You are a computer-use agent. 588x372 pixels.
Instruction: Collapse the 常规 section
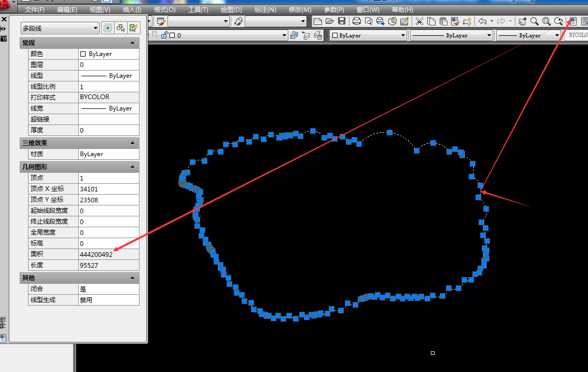coord(132,43)
